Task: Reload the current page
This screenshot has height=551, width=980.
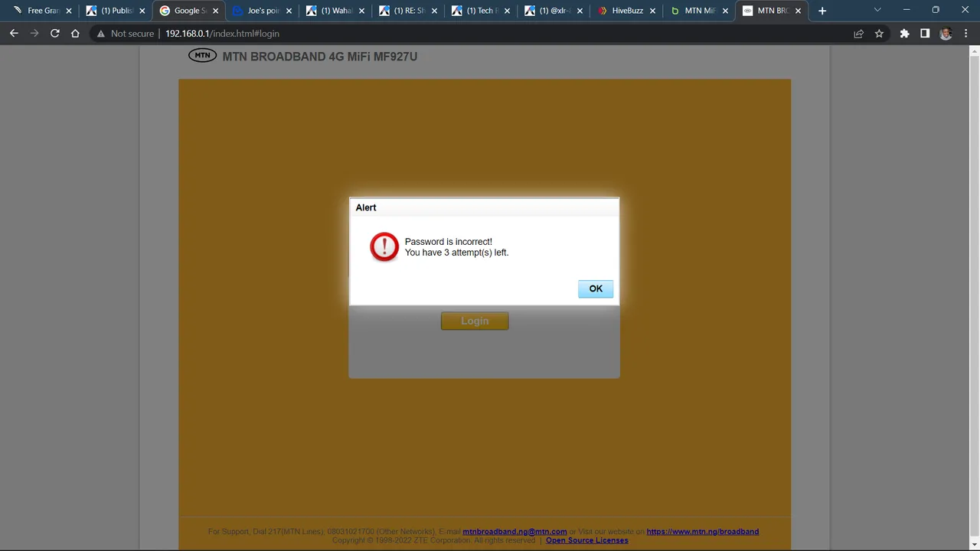Action: coord(55,34)
